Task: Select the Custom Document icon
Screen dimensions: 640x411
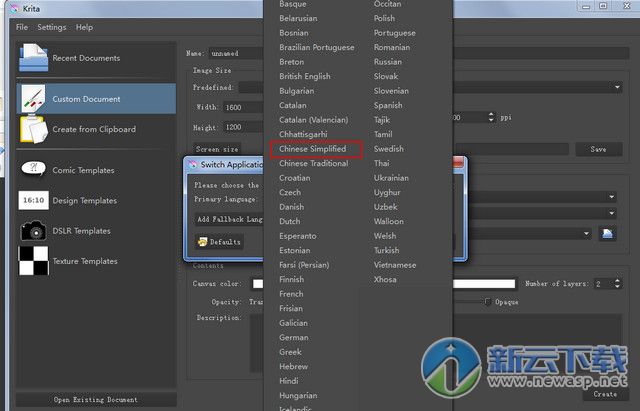Action: 32,99
